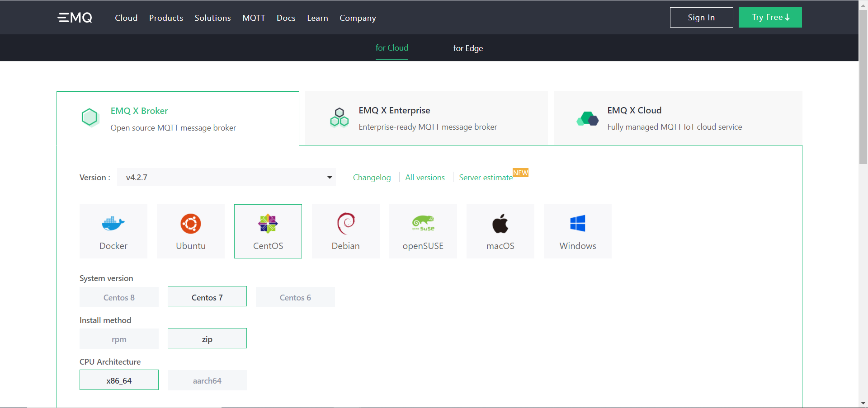Click the 'Install method' label

tap(105, 320)
